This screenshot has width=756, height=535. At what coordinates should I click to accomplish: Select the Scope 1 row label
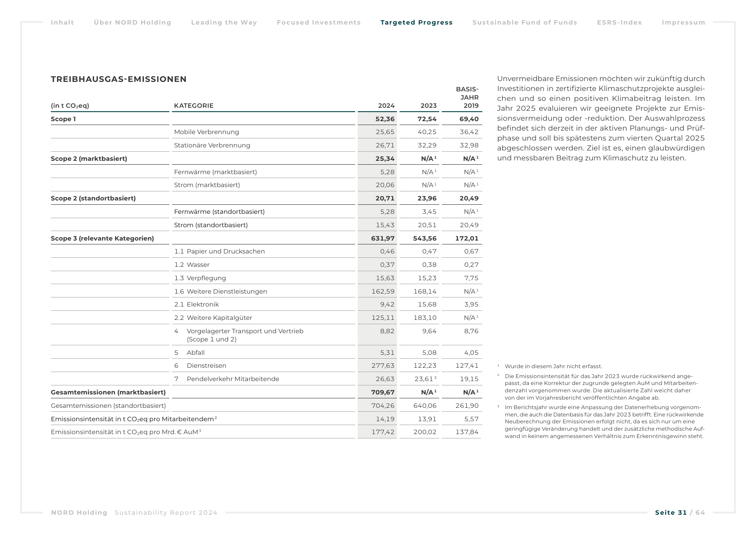tap(63, 119)
